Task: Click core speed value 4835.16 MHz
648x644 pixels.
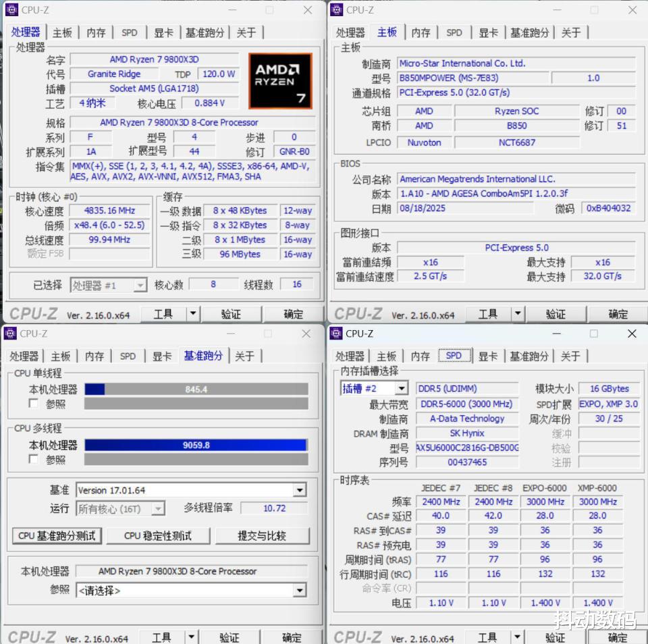Action: click(109, 211)
